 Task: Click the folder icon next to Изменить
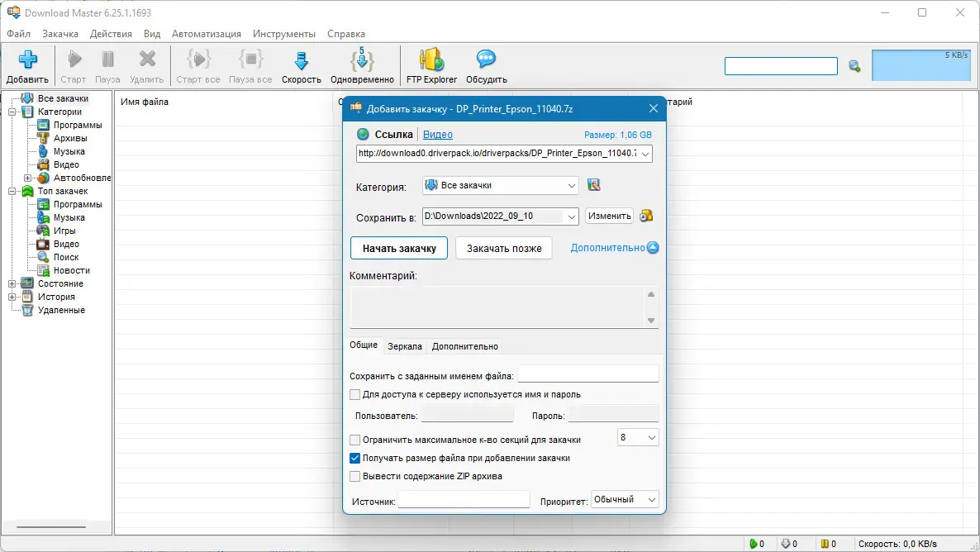pyautogui.click(x=646, y=216)
